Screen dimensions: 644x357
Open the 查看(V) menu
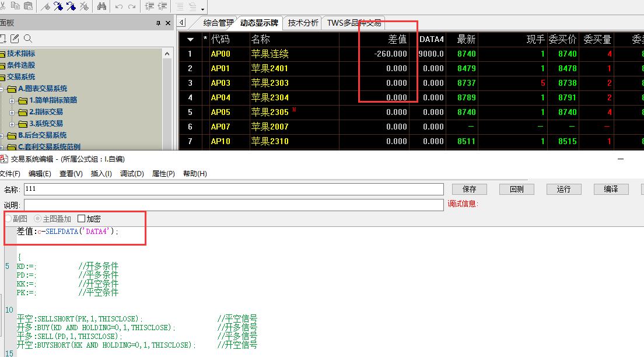[71, 174]
